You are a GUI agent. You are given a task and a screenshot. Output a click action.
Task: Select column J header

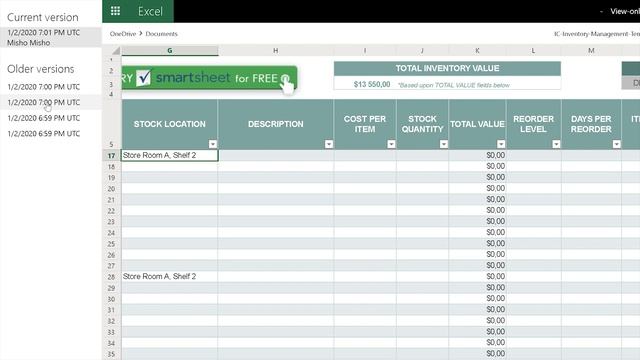(422, 51)
